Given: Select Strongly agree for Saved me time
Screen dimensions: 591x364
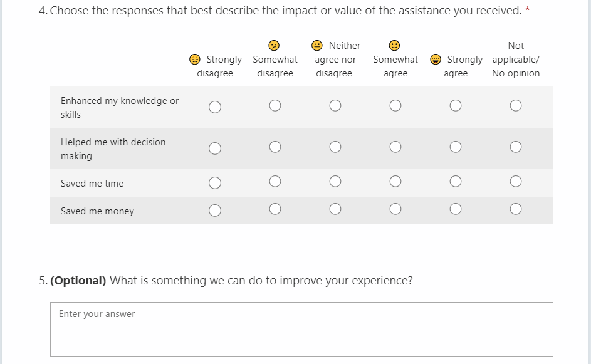Looking at the screenshot, I should pyautogui.click(x=456, y=182).
